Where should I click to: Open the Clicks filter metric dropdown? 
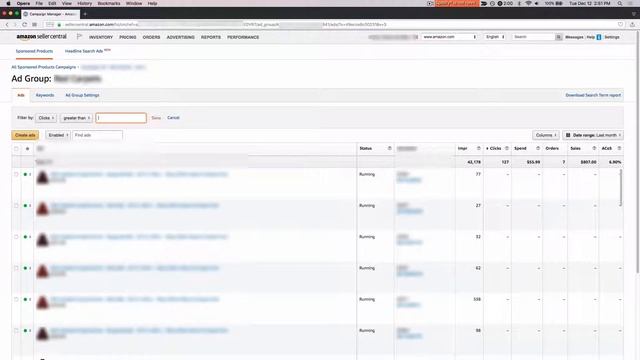pyautogui.click(x=46, y=118)
